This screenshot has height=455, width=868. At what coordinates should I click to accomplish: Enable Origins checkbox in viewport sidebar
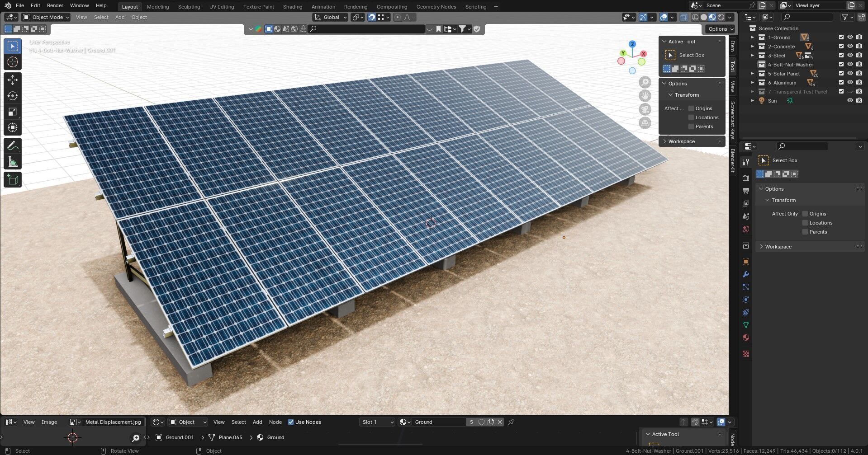691,108
